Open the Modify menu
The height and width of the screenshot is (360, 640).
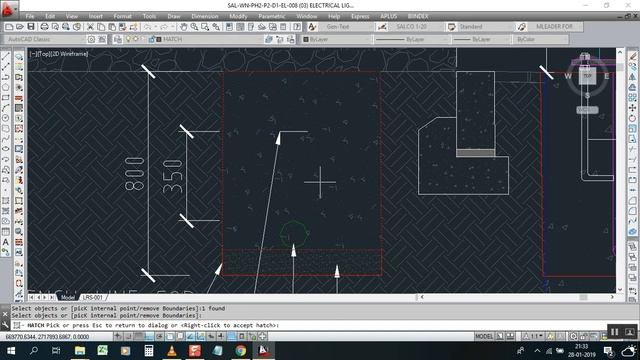[x=238, y=16]
